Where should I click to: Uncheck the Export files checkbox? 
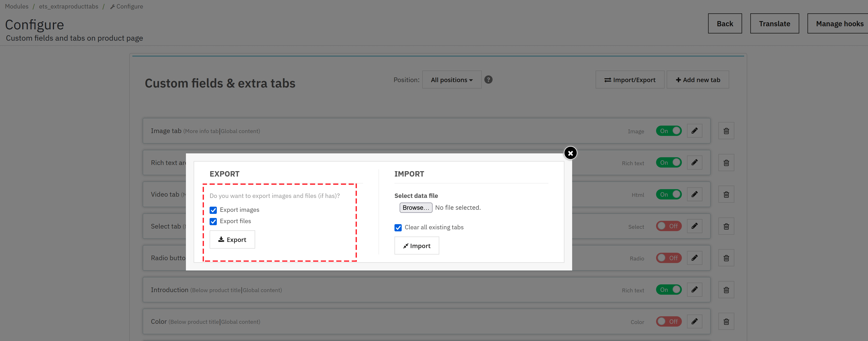tap(213, 222)
